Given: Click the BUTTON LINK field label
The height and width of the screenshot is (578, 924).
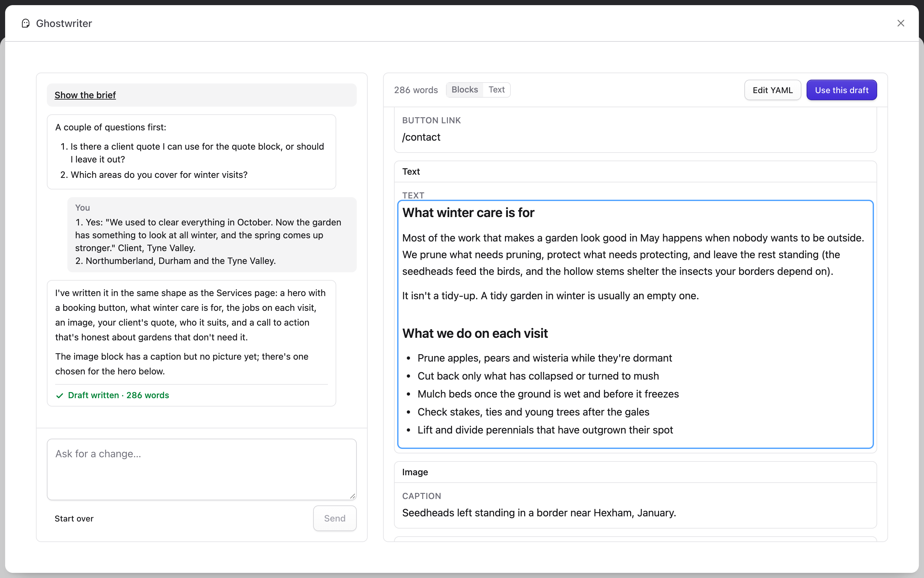Looking at the screenshot, I should pyautogui.click(x=432, y=120).
